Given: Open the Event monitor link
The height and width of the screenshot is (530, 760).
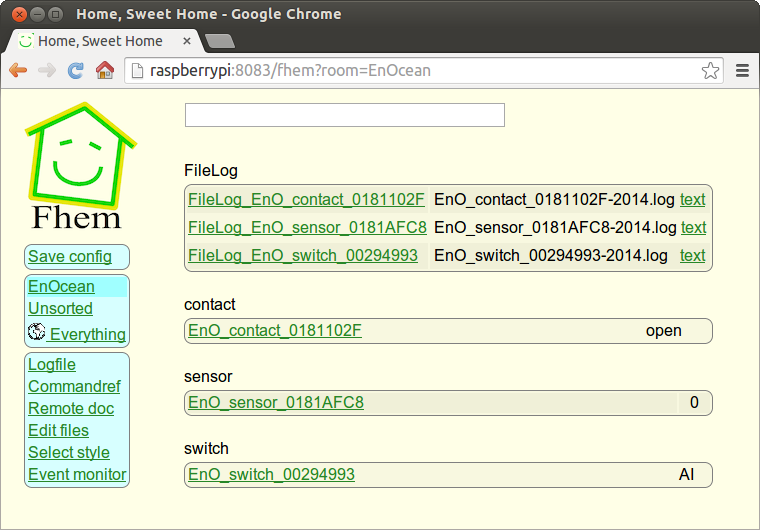Looking at the screenshot, I should point(77,475).
